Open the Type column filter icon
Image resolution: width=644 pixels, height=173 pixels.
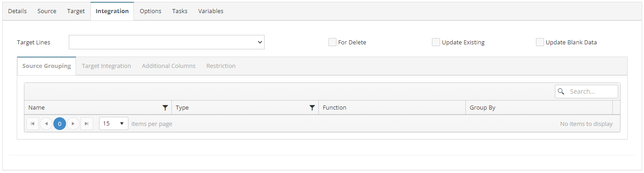[x=312, y=108]
